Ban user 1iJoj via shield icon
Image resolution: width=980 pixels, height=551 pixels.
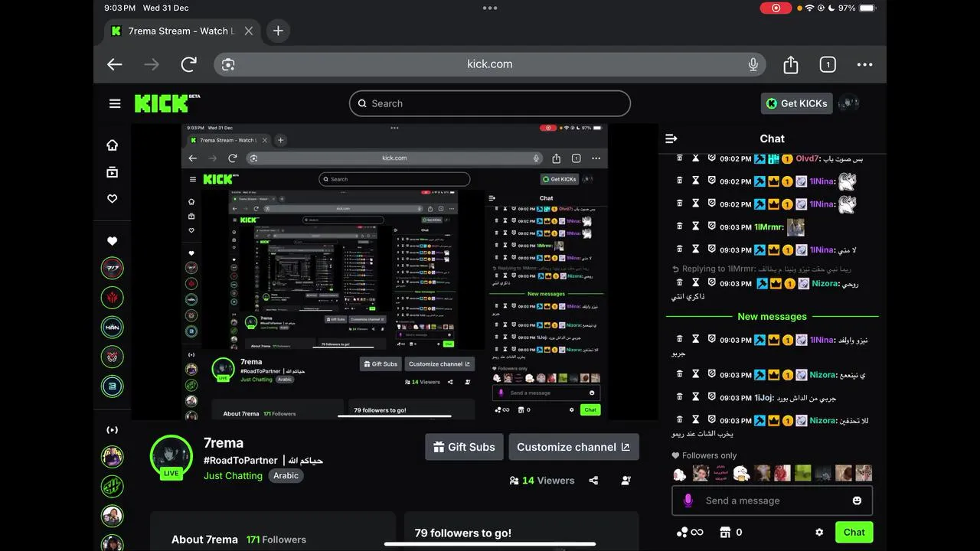(711, 397)
